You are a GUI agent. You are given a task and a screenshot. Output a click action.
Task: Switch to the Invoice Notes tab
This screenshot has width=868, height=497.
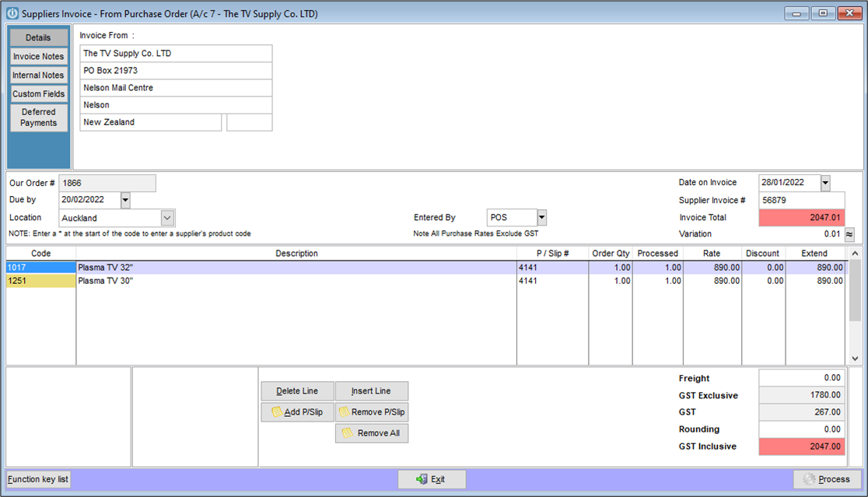(38, 57)
